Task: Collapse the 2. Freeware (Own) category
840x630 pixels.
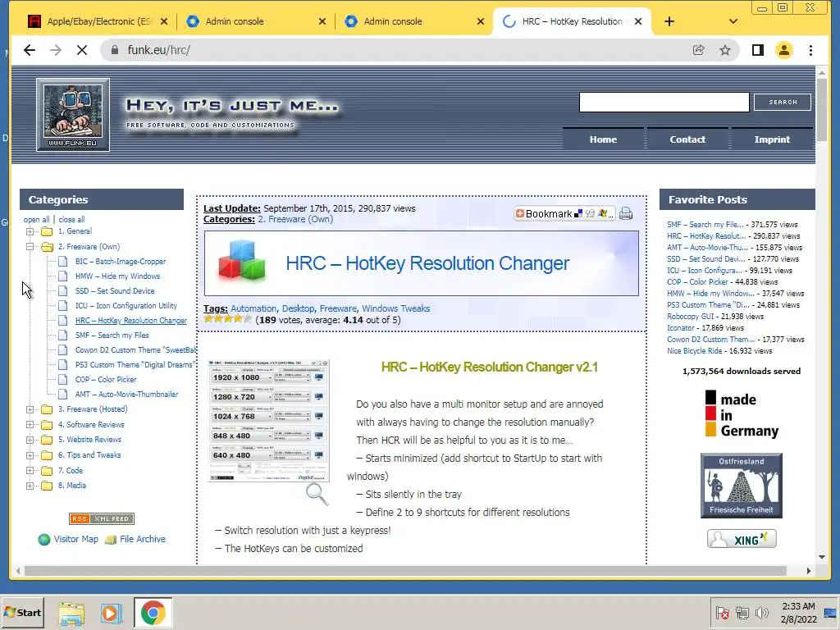Action: pyautogui.click(x=30, y=247)
